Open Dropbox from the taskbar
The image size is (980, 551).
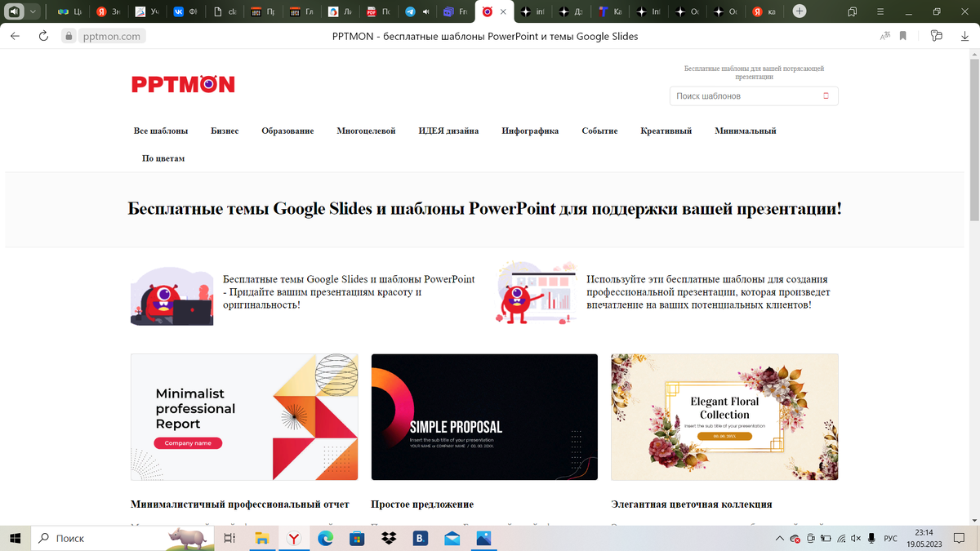(389, 538)
